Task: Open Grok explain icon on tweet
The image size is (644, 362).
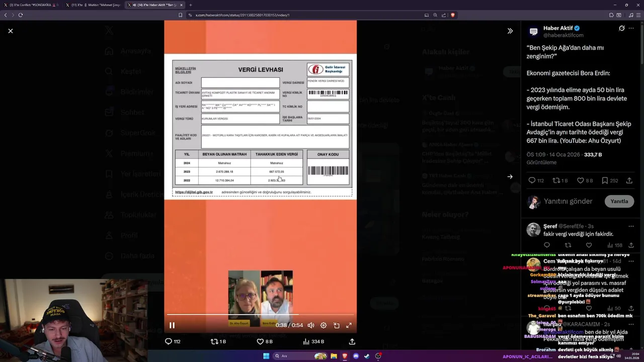Action: point(622,29)
